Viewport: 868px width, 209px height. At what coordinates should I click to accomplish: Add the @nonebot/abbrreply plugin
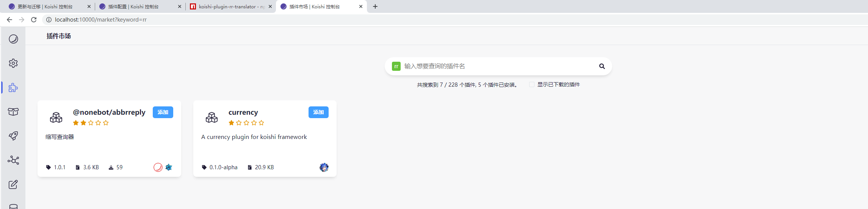coord(163,112)
